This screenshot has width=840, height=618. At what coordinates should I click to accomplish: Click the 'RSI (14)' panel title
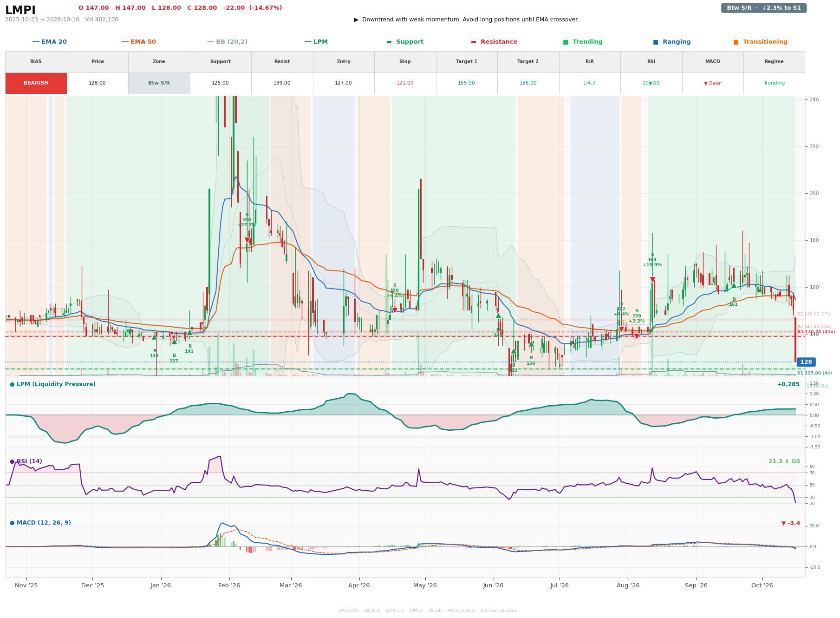click(x=26, y=461)
